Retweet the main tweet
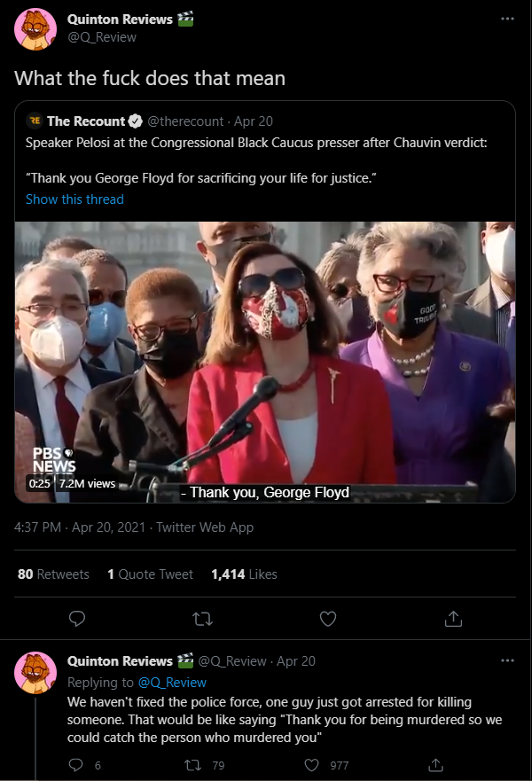Screen dimensions: 532x781 tap(202, 619)
